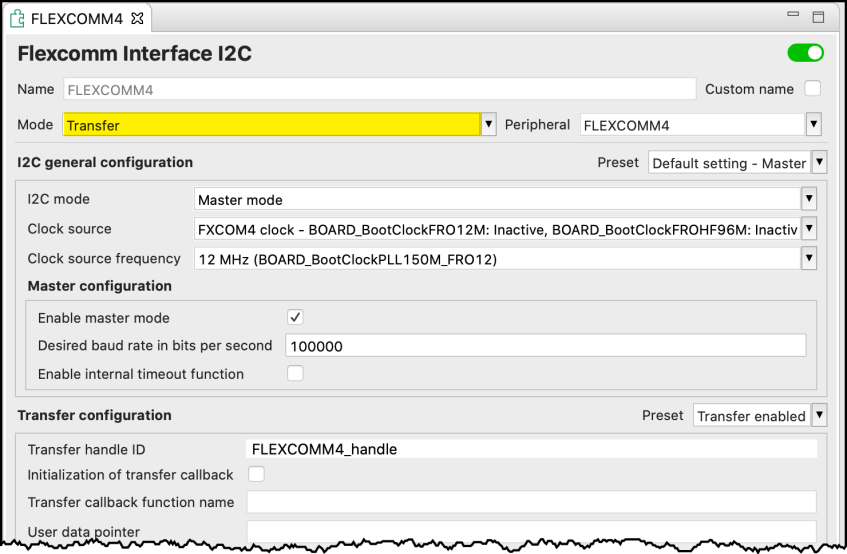Uncheck Enable master mode checkbox
The width and height of the screenshot is (847, 554).
click(x=295, y=318)
